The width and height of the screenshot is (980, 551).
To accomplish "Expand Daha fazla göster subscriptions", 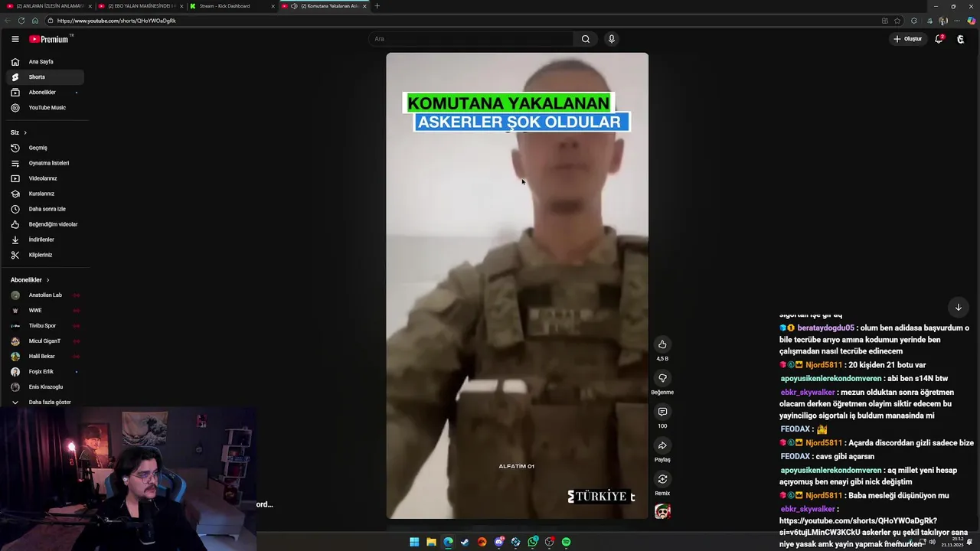I will coord(45,403).
